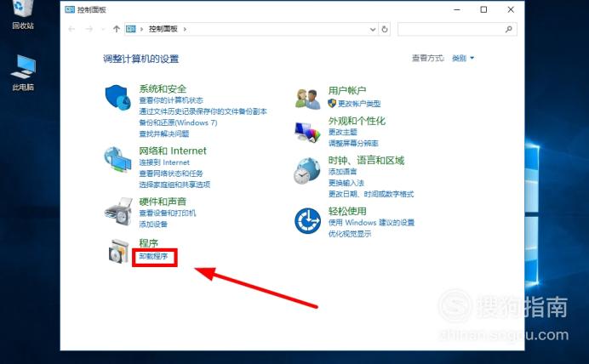Click 添加语言 link
Image resolution: width=589 pixels, height=364 pixels.
[x=342, y=172]
